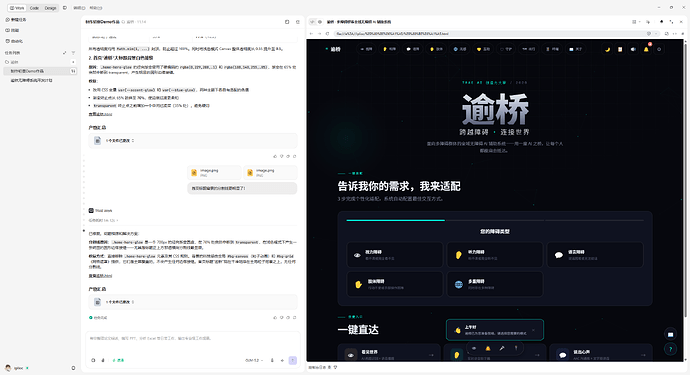The image size is (690, 375).
Task: Click the bell icon in floating quick toolbar
Action: coord(488,348)
